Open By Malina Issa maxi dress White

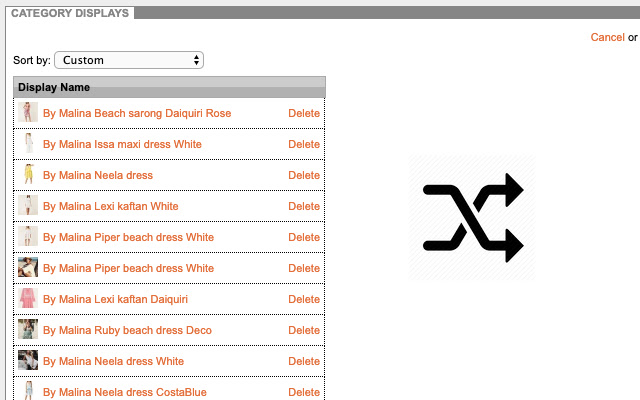(122, 144)
